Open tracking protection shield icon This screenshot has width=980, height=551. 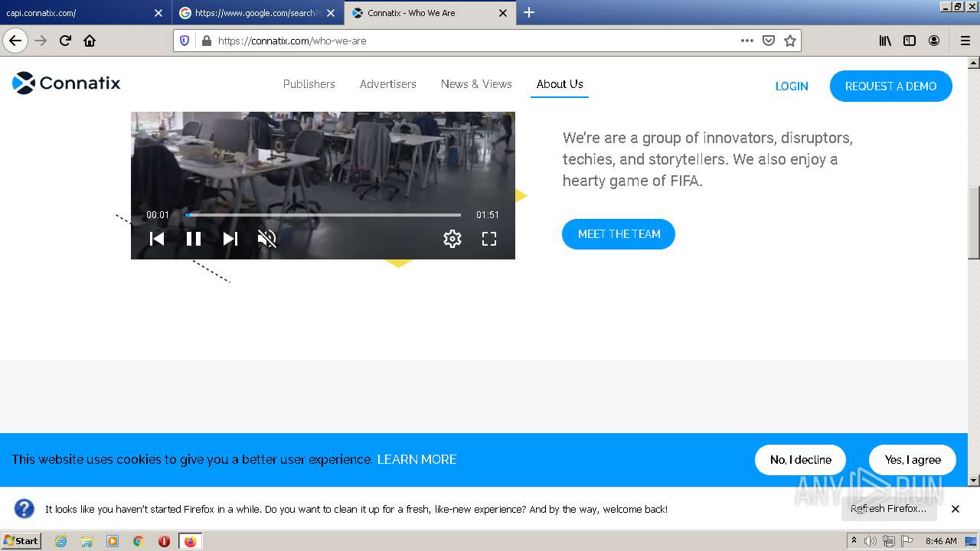[x=185, y=41]
